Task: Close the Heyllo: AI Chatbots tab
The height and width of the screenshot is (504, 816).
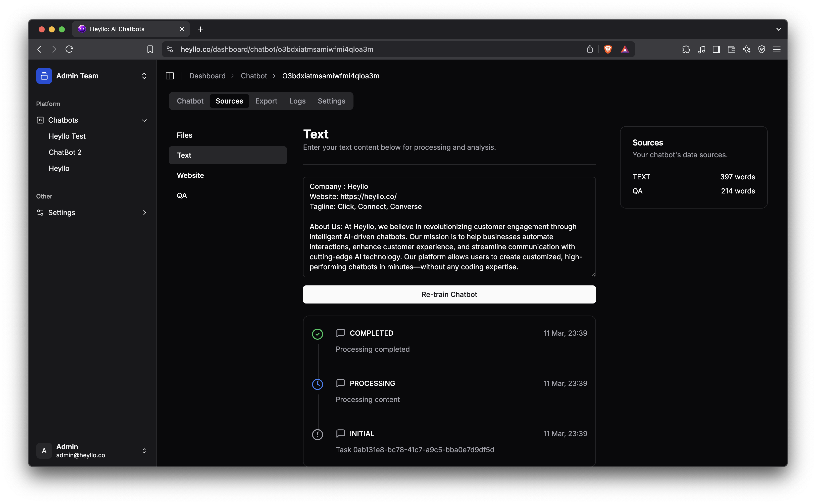Action: (182, 29)
